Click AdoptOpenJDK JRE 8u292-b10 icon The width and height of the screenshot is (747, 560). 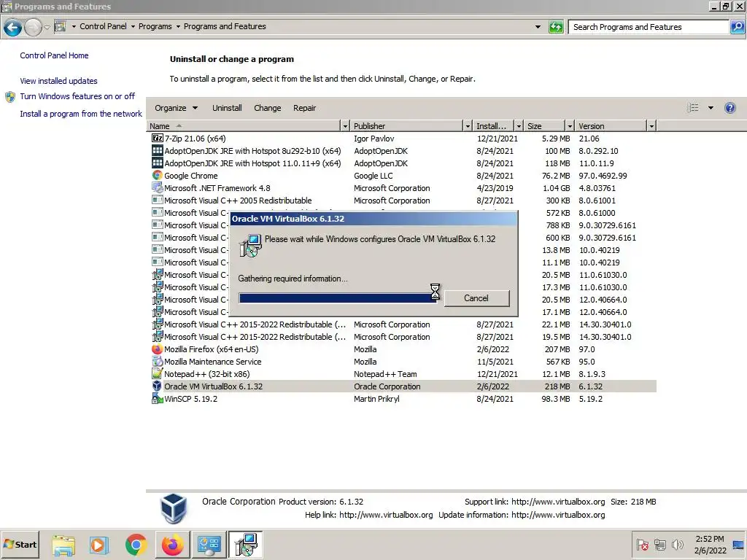(x=158, y=150)
